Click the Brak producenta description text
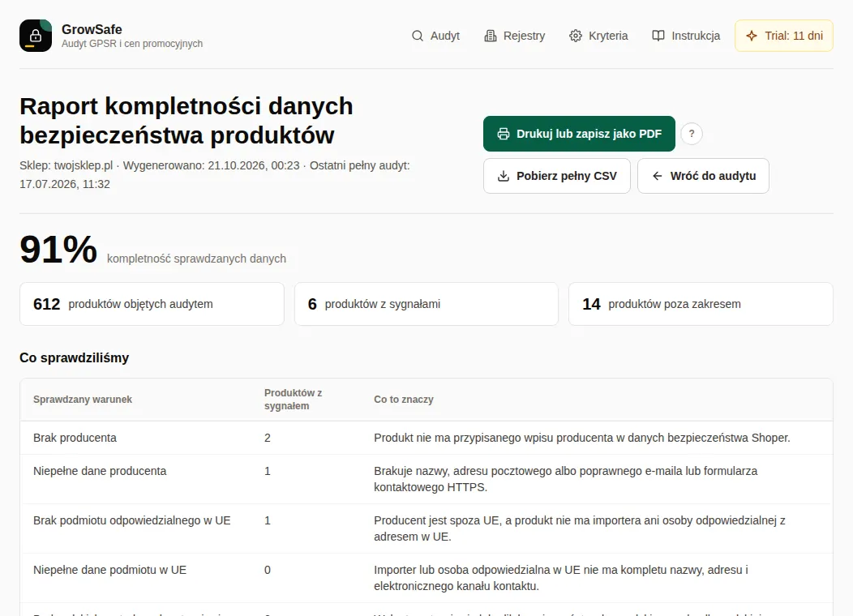The image size is (853, 616). click(x=582, y=438)
